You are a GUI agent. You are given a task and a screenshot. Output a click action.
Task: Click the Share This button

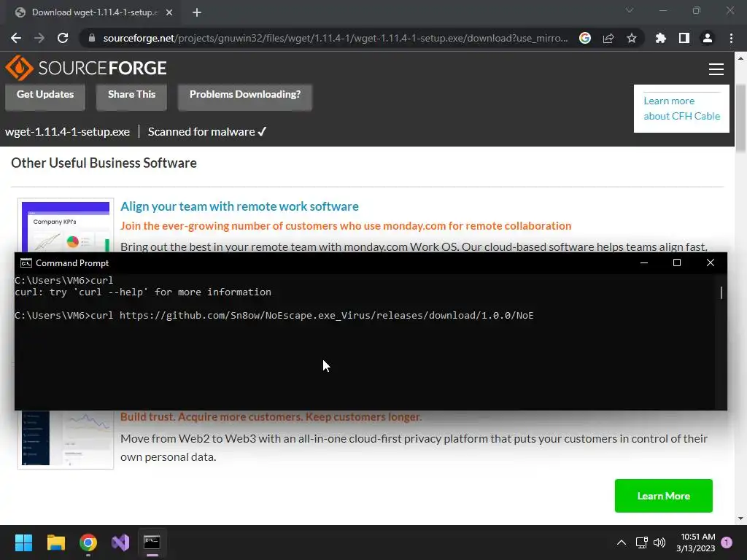click(131, 97)
